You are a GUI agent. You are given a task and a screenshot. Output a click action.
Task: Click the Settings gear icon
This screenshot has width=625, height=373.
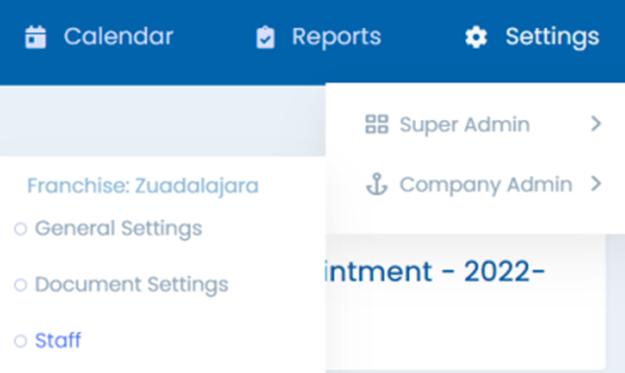click(x=476, y=37)
